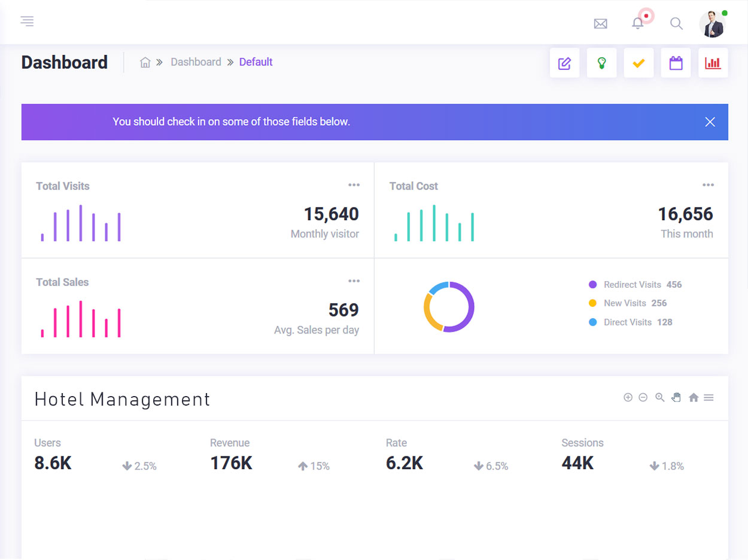The width and height of the screenshot is (748, 560).
Task: Open the notifications bell
Action: click(638, 23)
